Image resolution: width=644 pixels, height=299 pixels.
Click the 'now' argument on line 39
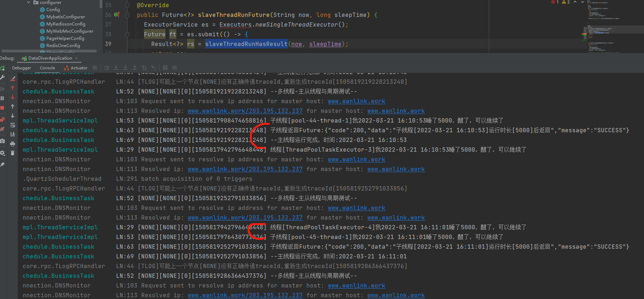pyautogui.click(x=297, y=44)
